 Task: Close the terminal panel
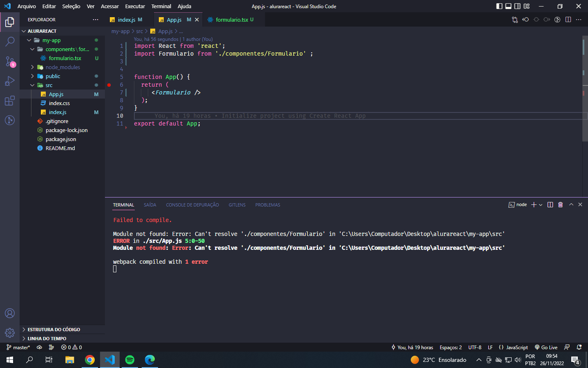(580, 205)
